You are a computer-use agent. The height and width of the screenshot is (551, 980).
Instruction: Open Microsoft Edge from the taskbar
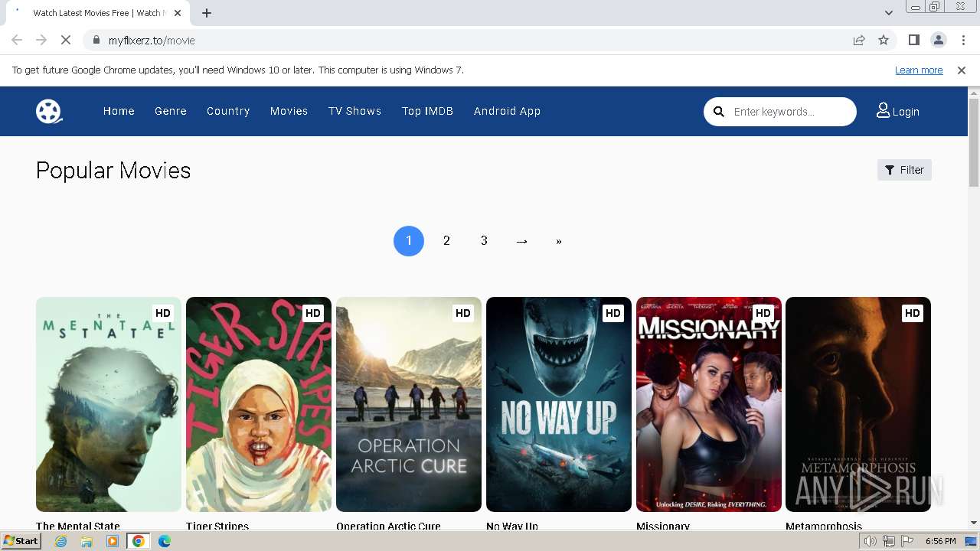pos(165,541)
